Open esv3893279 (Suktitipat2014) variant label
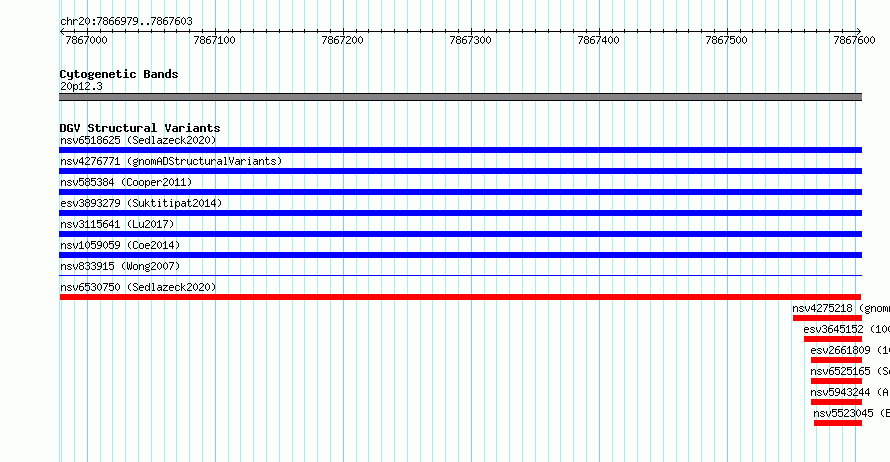The image size is (890, 462). (141, 203)
